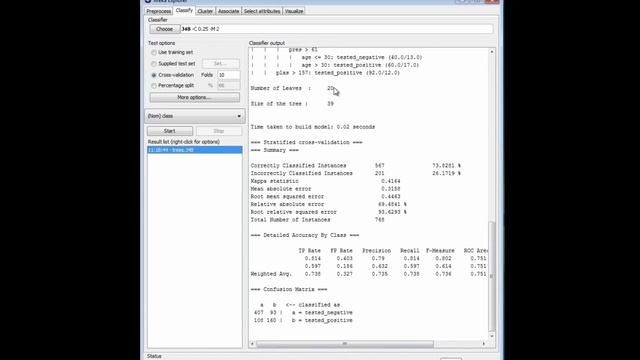Click the 'Weighted Avg.' accuracy row
640x360 pixels.
coord(368,274)
